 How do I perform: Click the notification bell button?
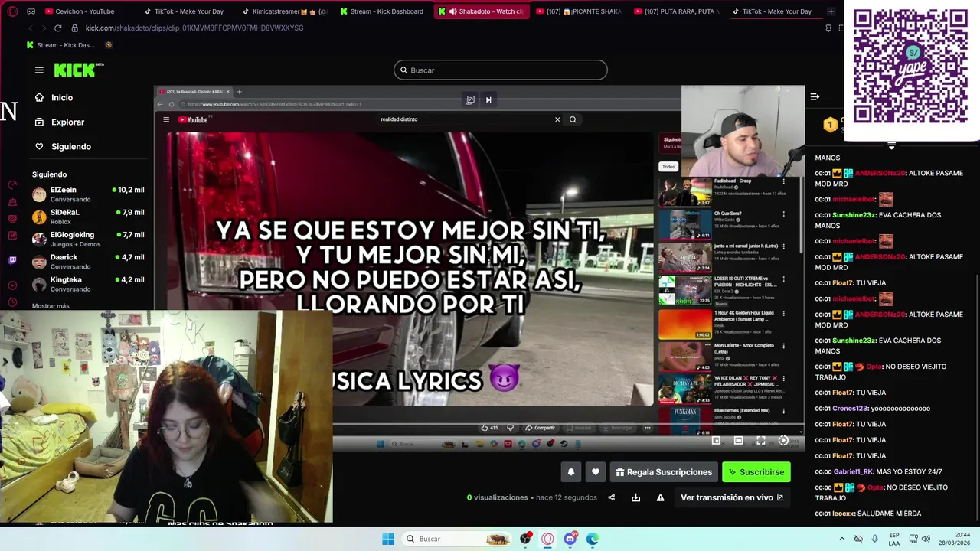pos(570,472)
